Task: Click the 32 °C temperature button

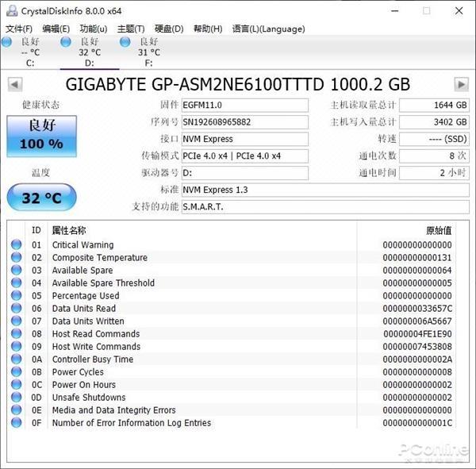Action: click(41, 198)
